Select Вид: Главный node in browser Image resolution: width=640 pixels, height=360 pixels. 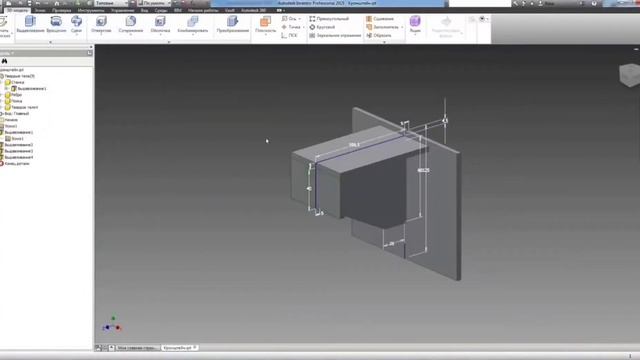(x=16, y=113)
